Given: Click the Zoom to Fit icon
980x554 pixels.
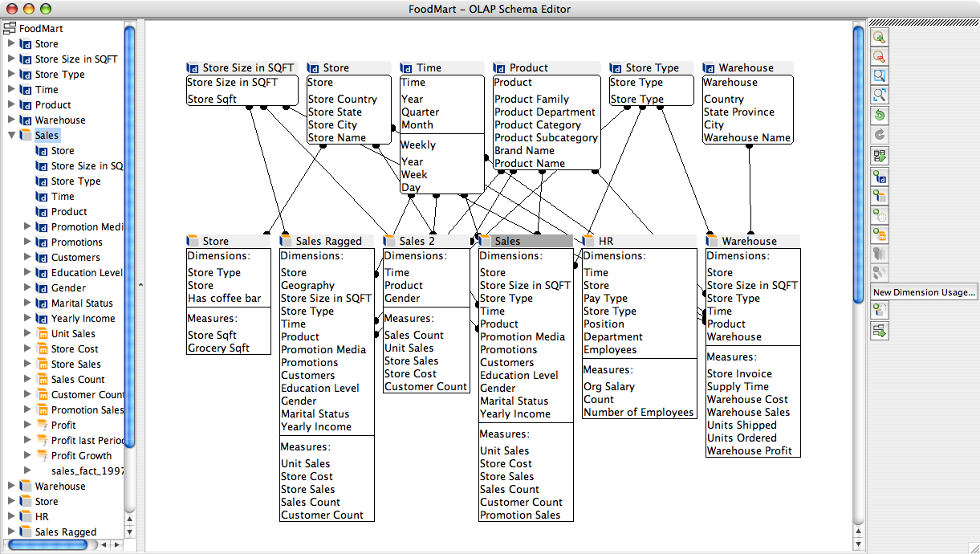Looking at the screenshot, I should 880,95.
